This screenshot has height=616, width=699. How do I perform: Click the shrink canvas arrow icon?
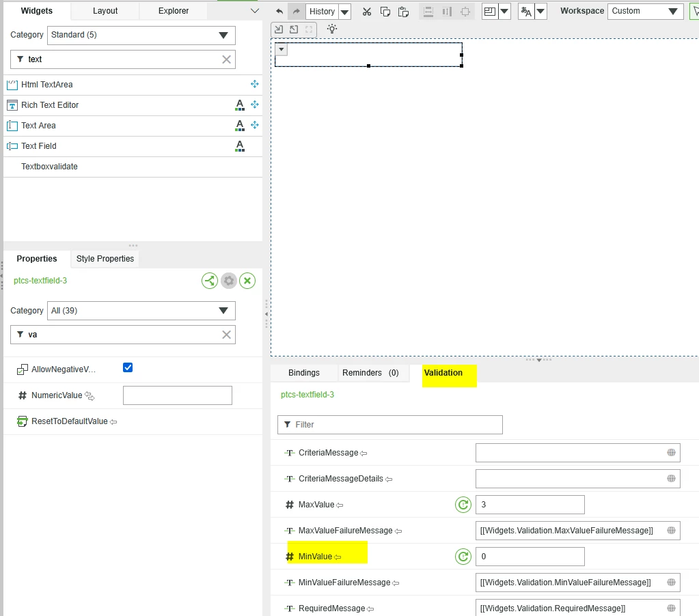click(279, 29)
